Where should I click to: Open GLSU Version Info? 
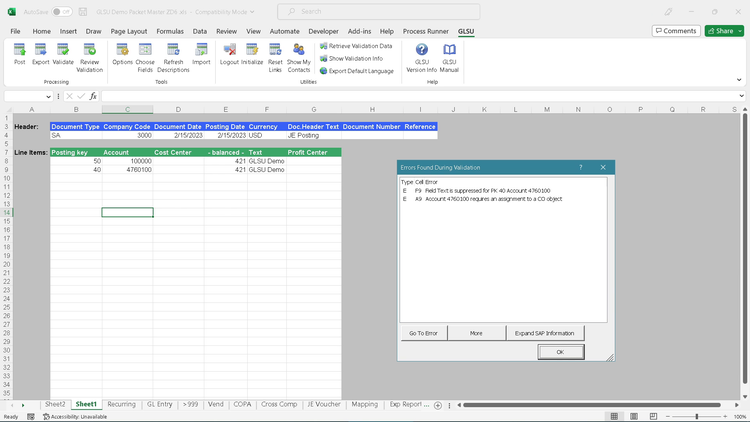(421, 57)
